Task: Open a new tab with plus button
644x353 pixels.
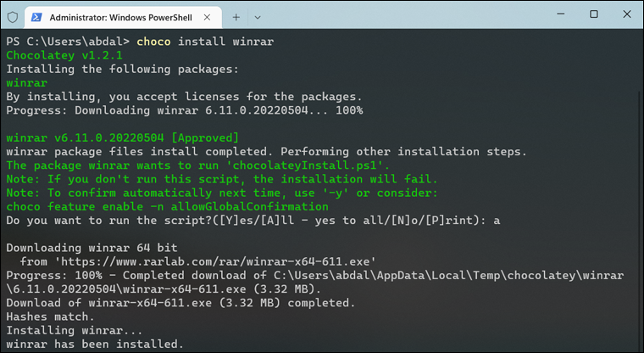Action: (x=236, y=16)
